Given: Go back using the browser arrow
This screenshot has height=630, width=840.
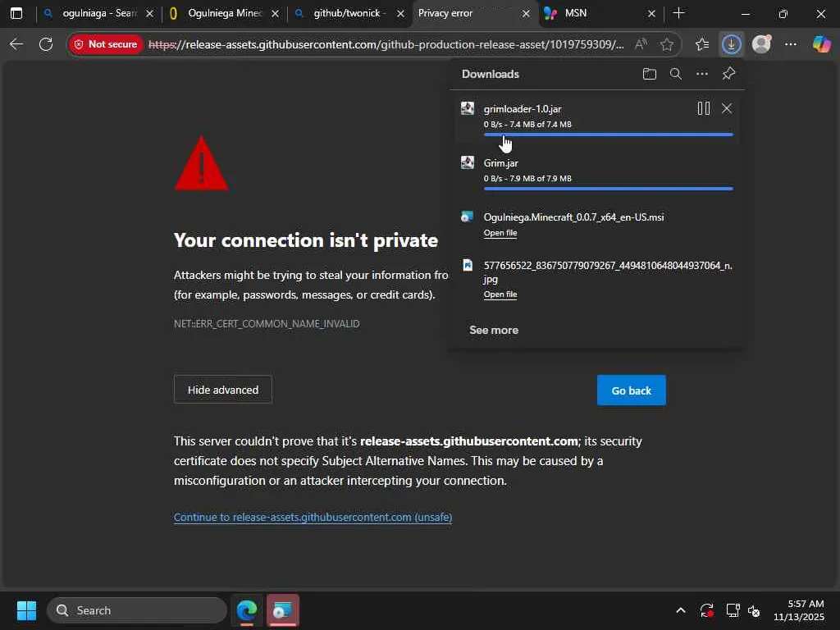Looking at the screenshot, I should click(16, 44).
